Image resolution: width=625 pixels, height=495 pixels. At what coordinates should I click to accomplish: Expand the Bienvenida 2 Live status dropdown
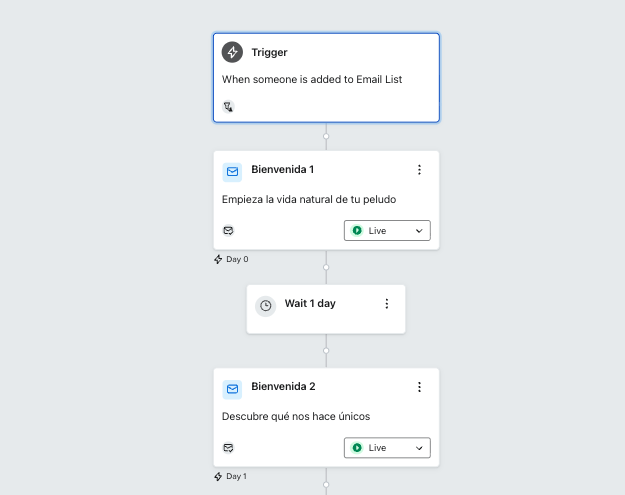[x=387, y=448]
